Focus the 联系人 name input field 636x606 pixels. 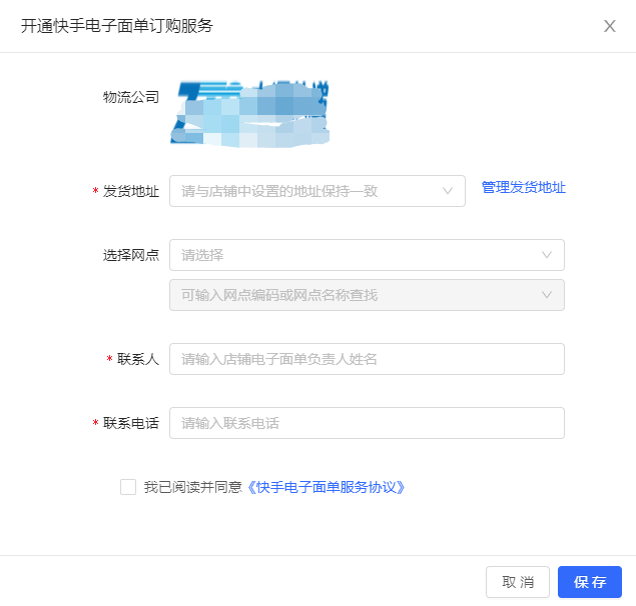[x=366, y=359]
